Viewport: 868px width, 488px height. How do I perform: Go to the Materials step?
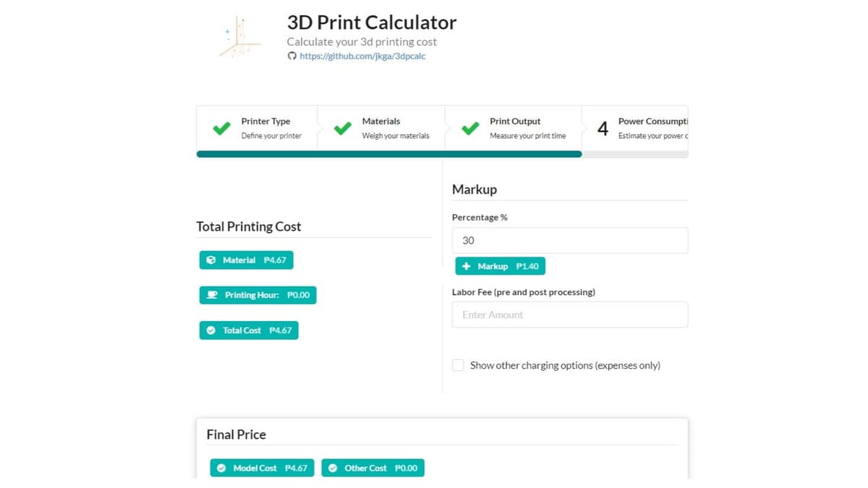tap(381, 128)
